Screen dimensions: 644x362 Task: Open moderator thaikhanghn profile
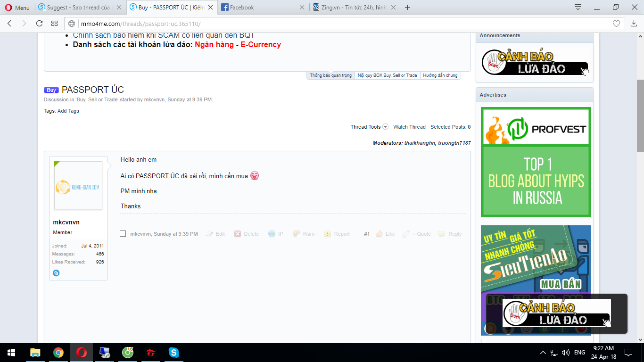pyautogui.click(x=420, y=143)
